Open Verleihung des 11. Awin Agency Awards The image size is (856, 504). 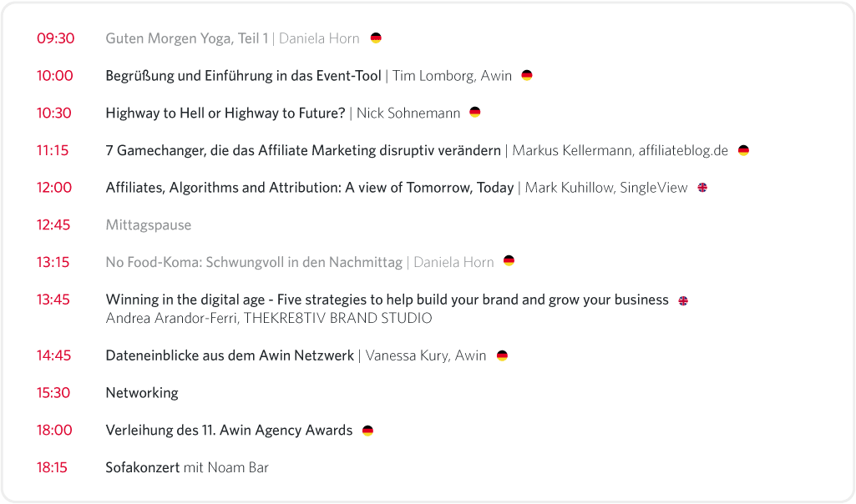click(x=229, y=431)
